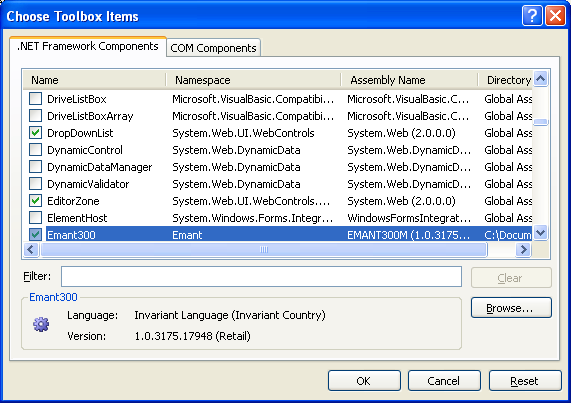Viewport: 571px width, 403px height.
Task: Sort by Assembly Name column header
Action: pyautogui.click(x=409, y=80)
